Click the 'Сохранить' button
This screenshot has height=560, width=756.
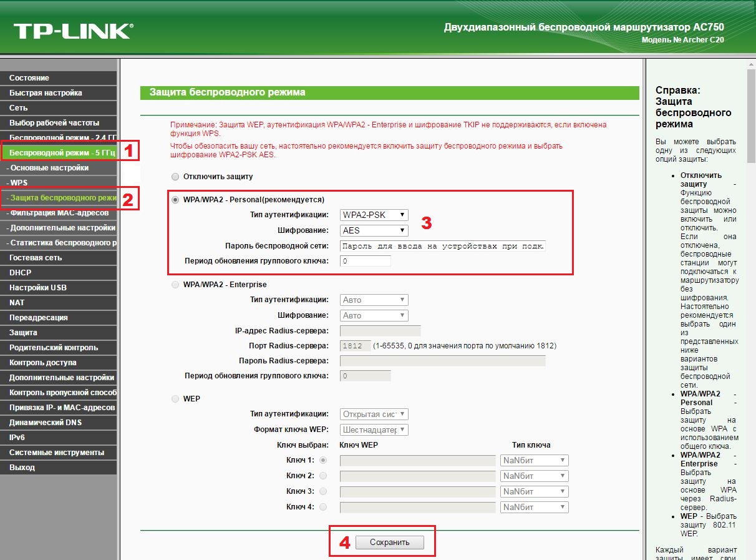pos(390,543)
